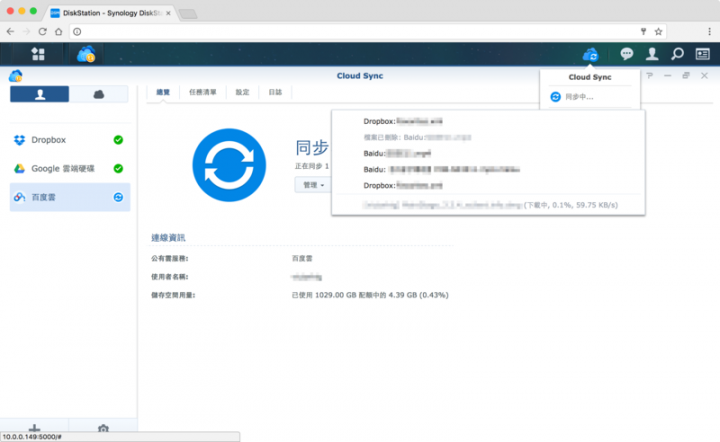Click the 連線資訊 section heading
Screen dimensions: 720x442
coord(168,238)
